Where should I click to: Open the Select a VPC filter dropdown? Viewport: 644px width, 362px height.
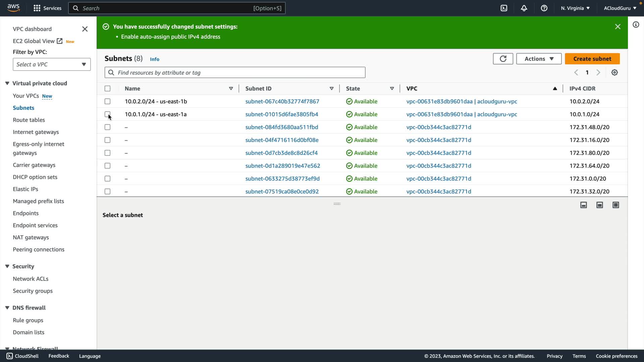52,64
